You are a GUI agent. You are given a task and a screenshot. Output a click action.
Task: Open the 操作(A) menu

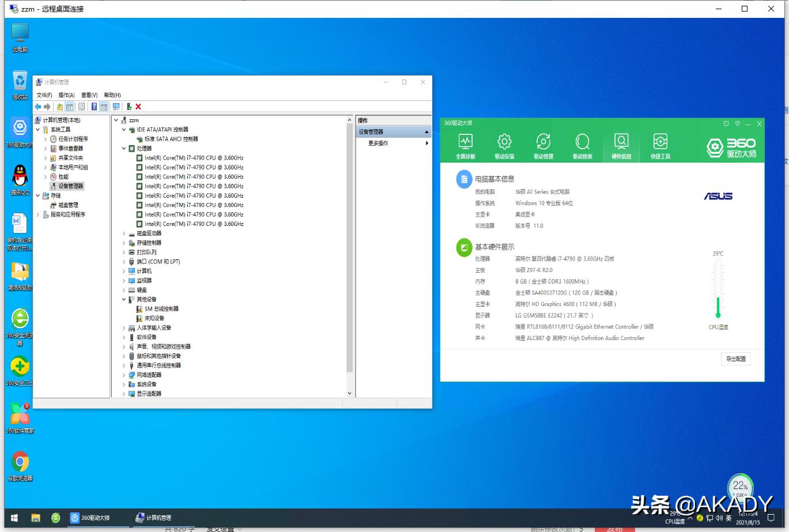(66, 95)
